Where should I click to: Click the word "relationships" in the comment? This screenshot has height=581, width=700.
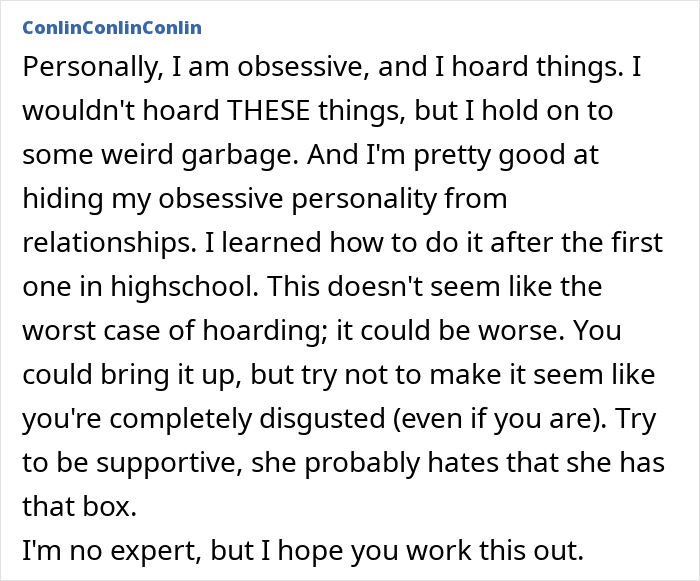point(109,242)
